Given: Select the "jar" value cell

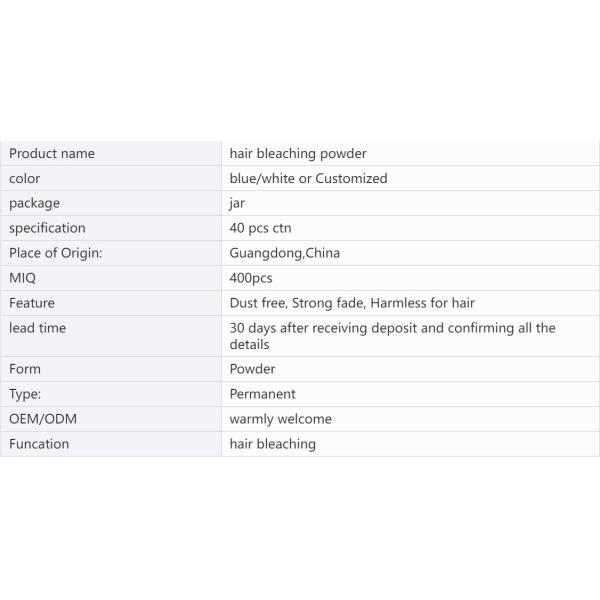Looking at the screenshot, I should click(x=237, y=204).
